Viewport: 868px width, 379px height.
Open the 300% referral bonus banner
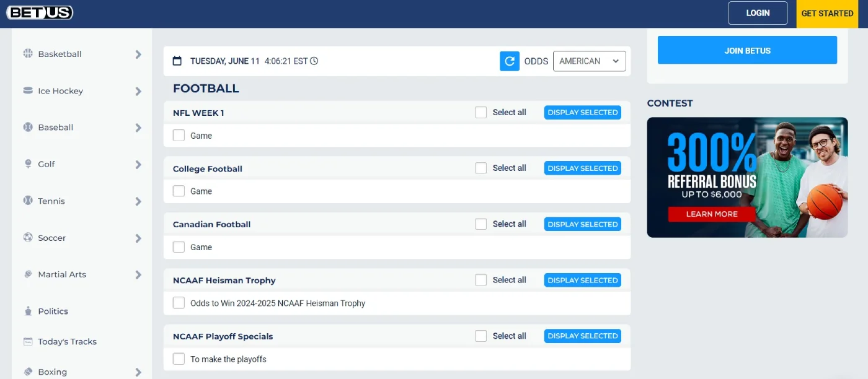tap(747, 178)
